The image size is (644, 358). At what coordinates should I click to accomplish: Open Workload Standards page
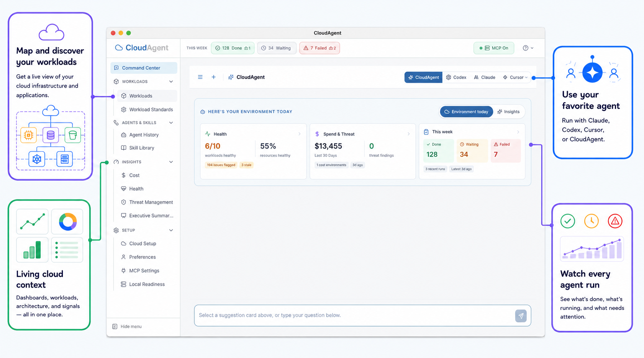(147, 110)
